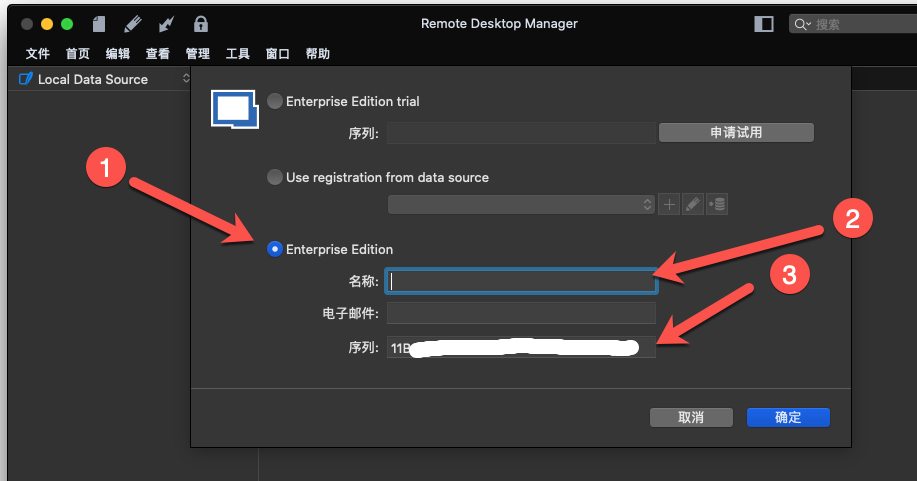Open the 帮助 menu

point(318,54)
